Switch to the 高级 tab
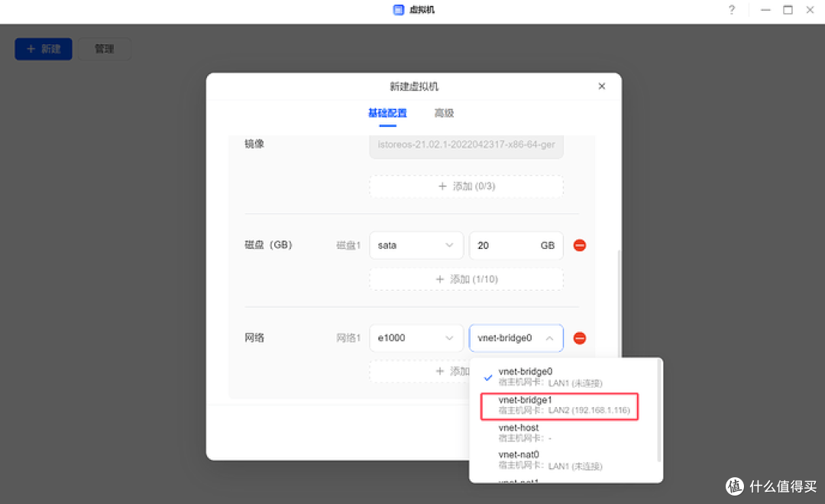Viewport: 825px width, 504px height. pos(444,112)
